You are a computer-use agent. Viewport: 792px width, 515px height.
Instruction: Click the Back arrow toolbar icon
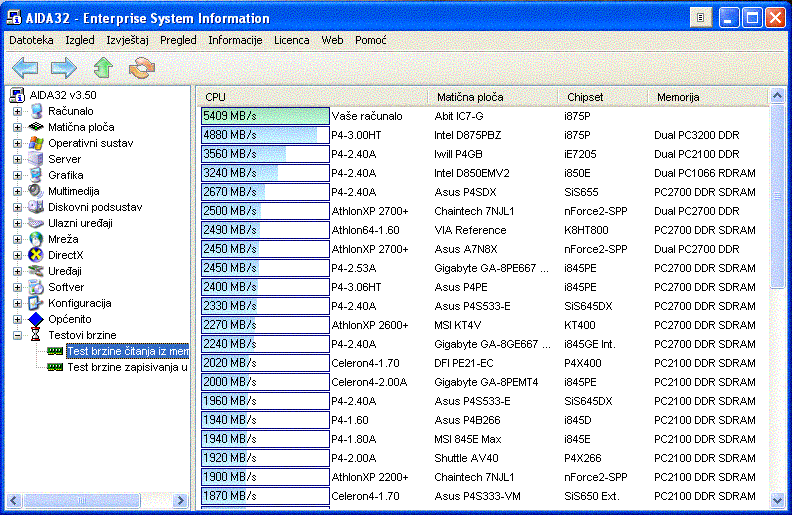click(x=25, y=68)
